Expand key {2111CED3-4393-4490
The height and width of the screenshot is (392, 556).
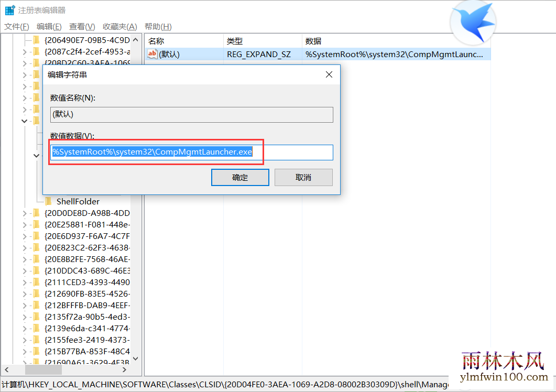(25, 282)
